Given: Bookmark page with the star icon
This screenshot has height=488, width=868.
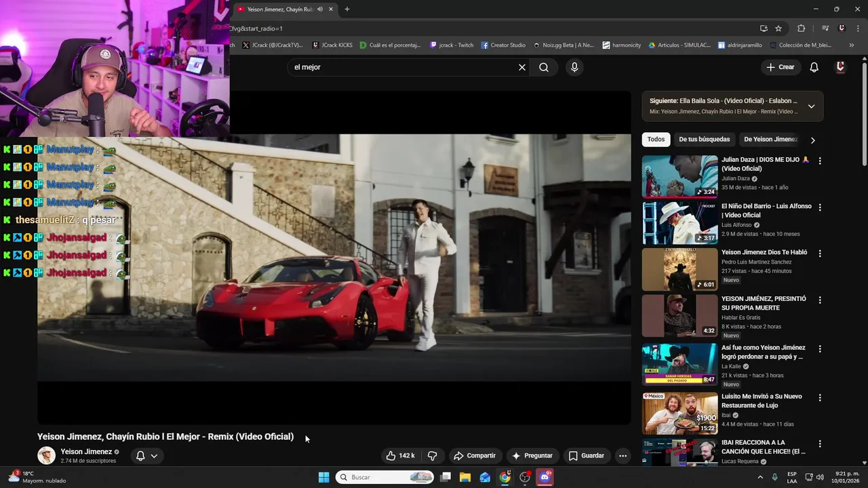Looking at the screenshot, I should pos(778,28).
